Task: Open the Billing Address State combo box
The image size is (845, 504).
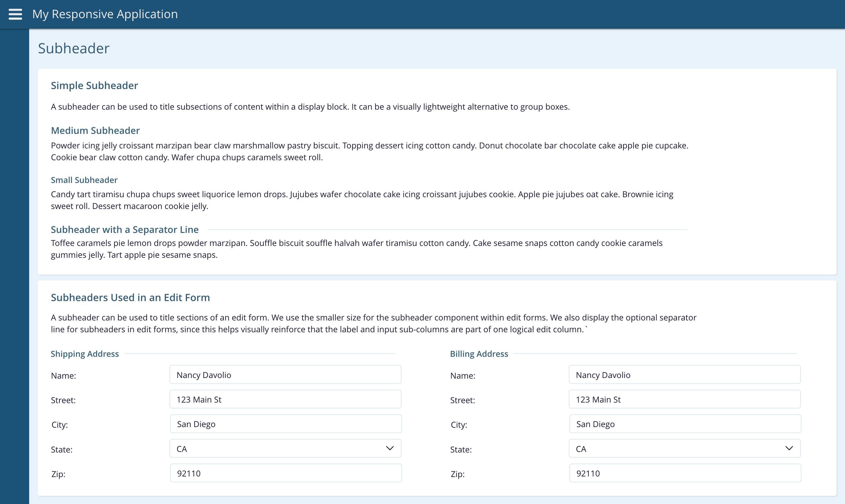Action: [x=678, y=449]
